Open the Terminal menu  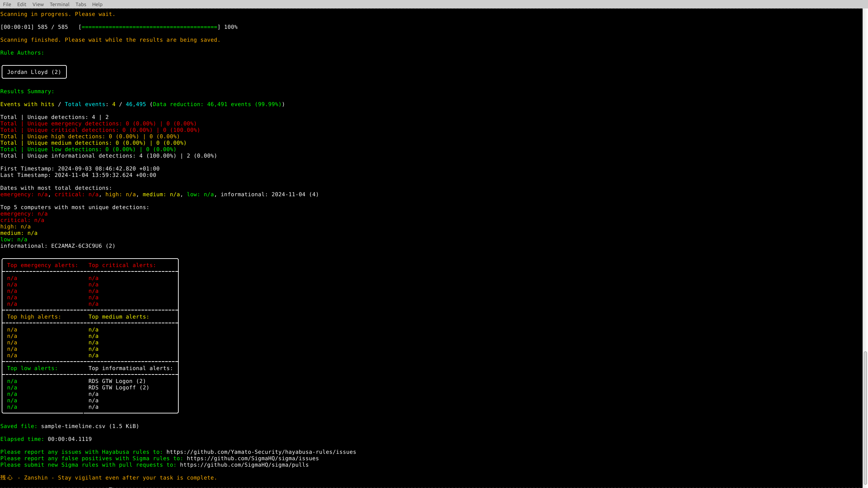tap(59, 4)
